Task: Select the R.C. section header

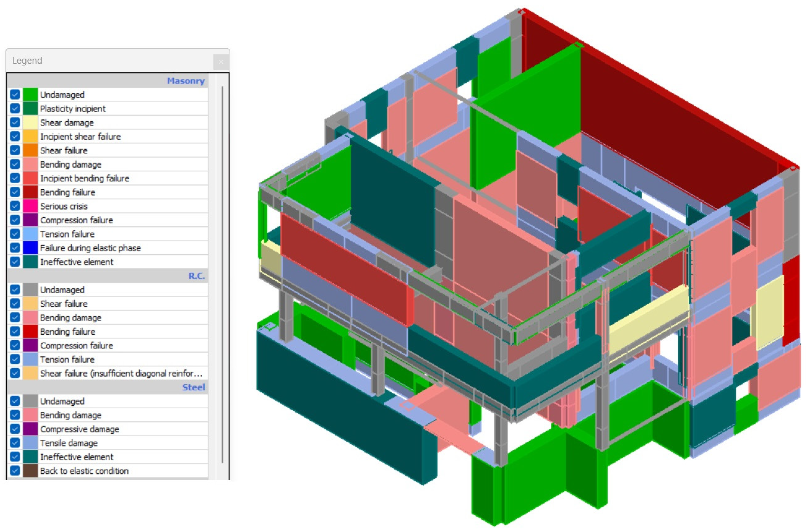Action: tap(196, 276)
